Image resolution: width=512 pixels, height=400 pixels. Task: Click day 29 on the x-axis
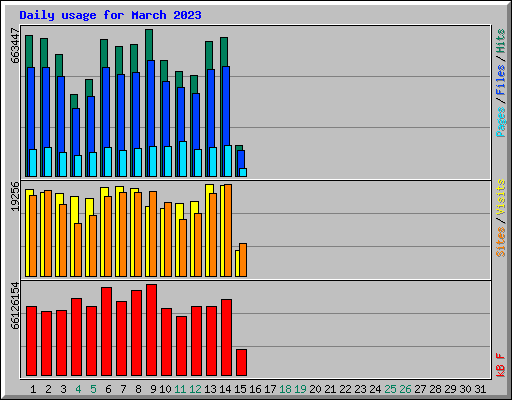coord(450,389)
